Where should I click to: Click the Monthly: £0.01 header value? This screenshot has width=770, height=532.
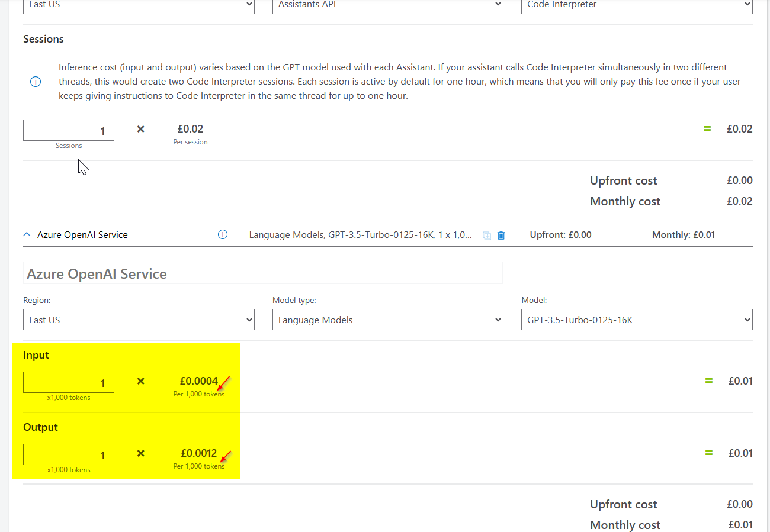click(x=684, y=234)
